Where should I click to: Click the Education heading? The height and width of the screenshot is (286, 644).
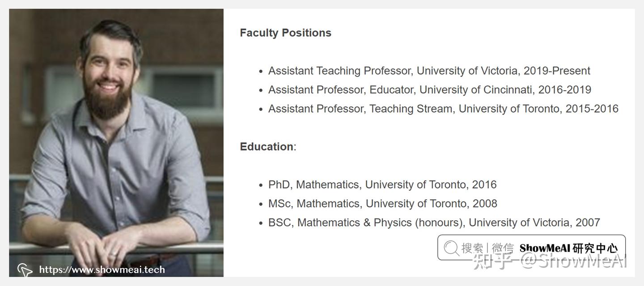[x=267, y=147]
